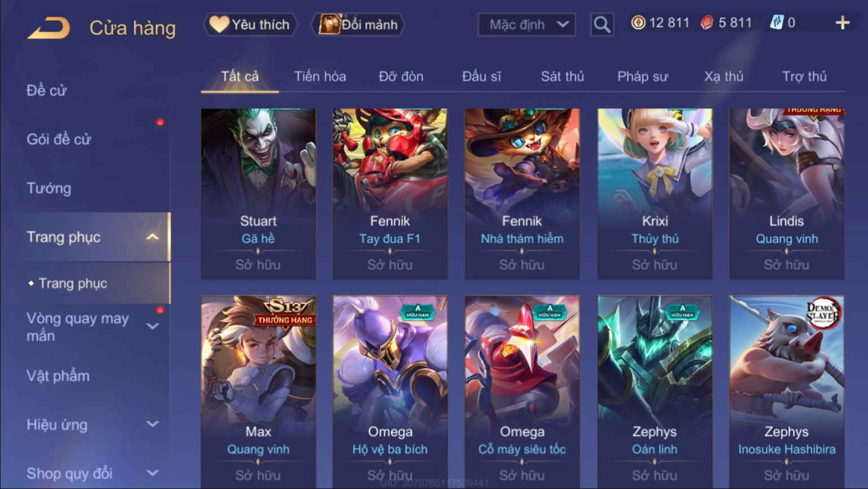Select the Tiến hóa tab
Viewport: 868px width, 489px height.
320,76
